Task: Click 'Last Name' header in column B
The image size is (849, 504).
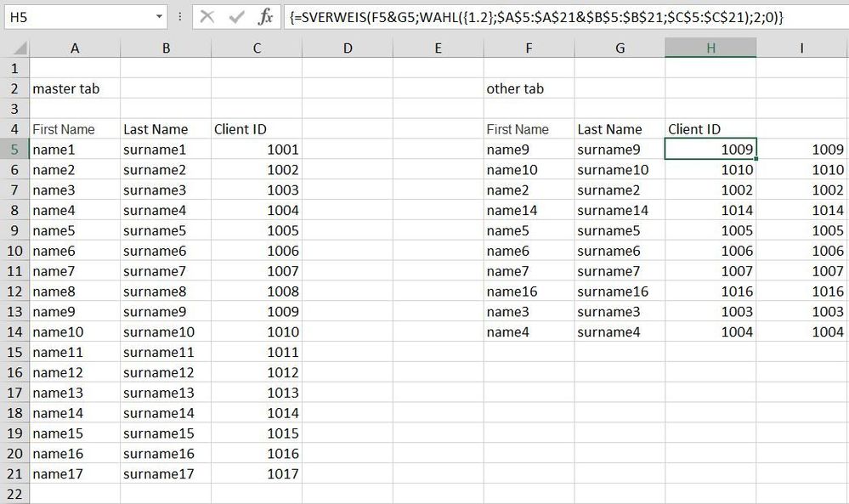Action: (x=166, y=129)
